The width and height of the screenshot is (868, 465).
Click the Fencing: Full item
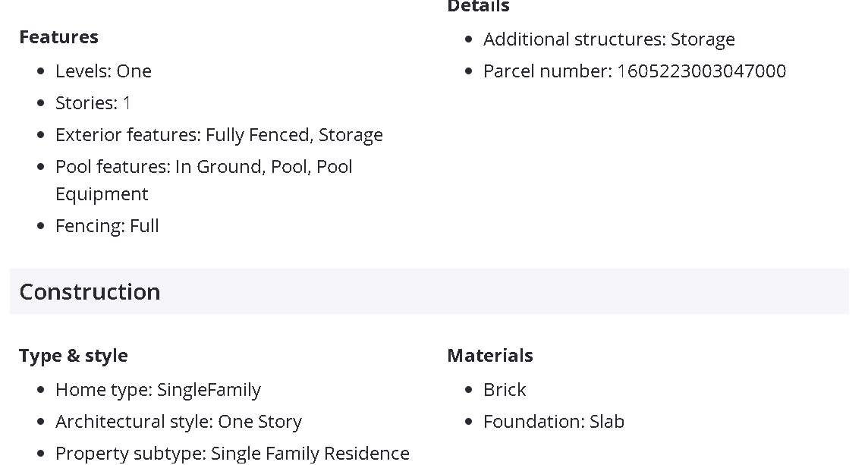pos(107,226)
